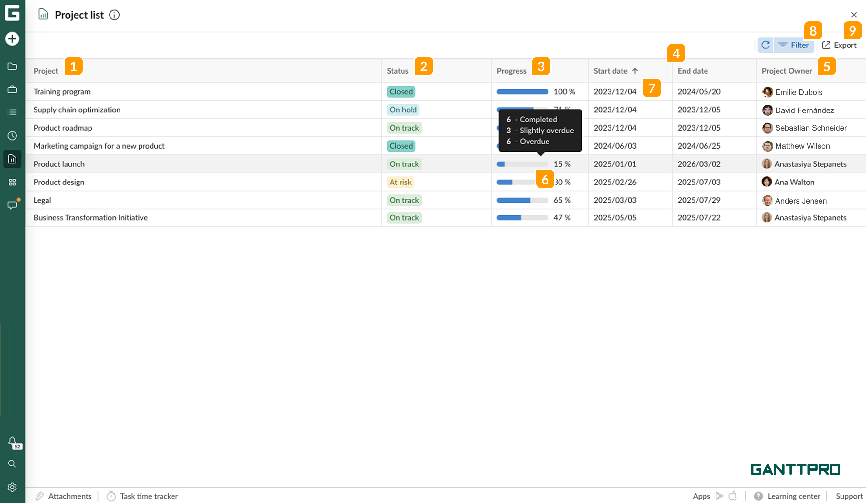867x504 pixels.
Task: Open the Filter panel
Action: [x=794, y=45]
